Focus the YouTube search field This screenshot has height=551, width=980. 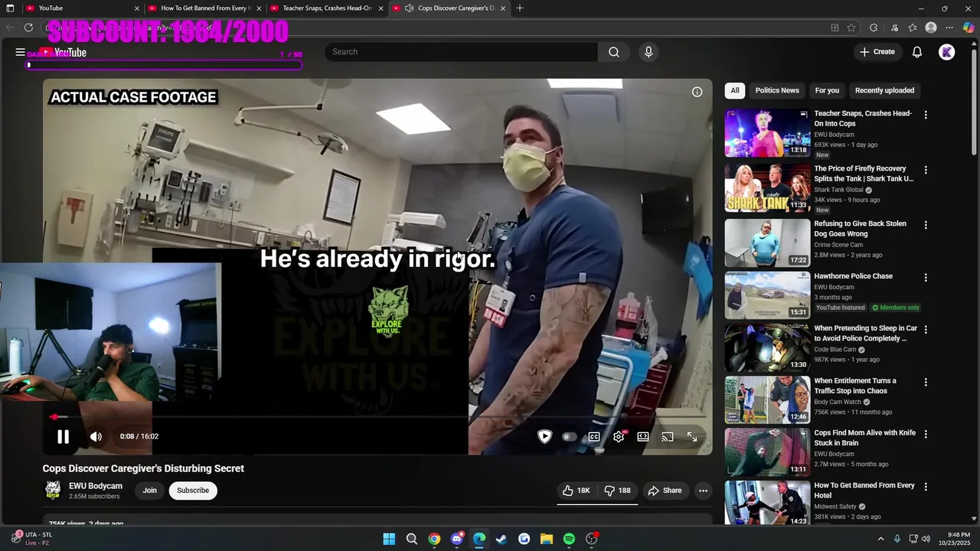tap(461, 52)
